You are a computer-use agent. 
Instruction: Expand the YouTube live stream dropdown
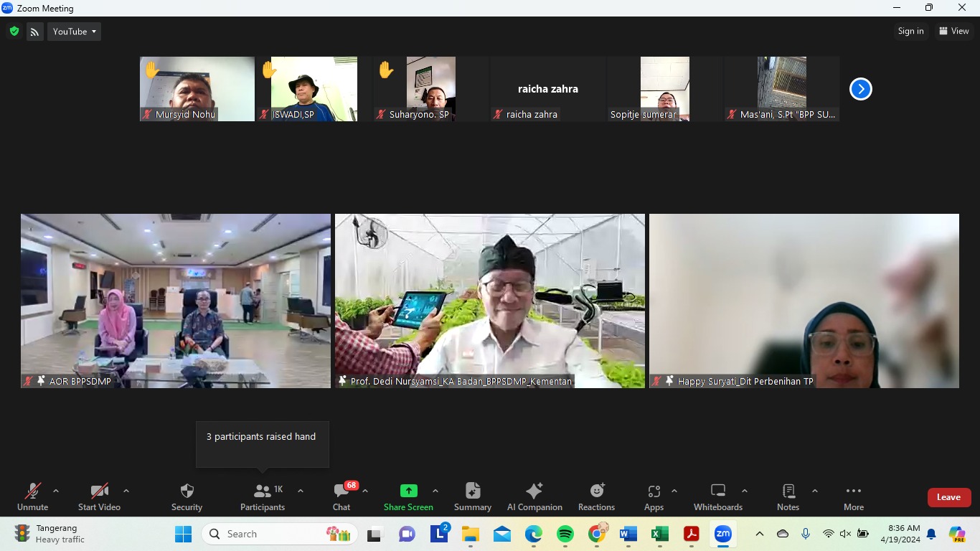coord(74,32)
